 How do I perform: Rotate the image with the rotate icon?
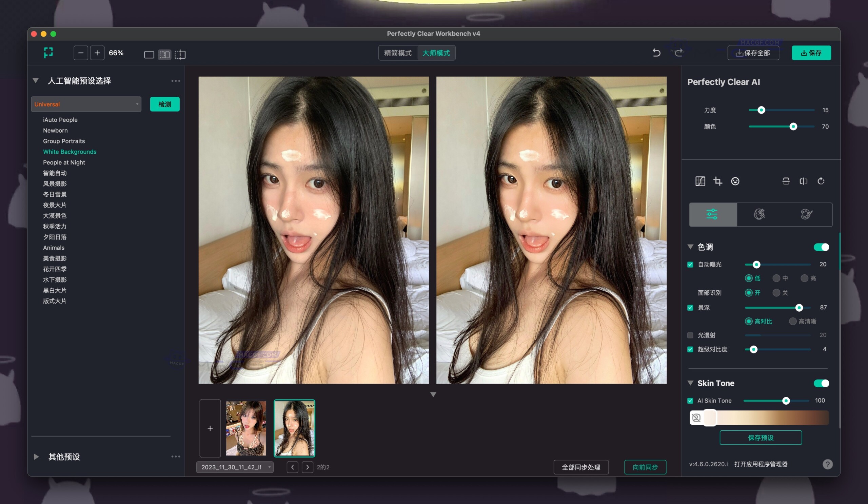click(821, 181)
